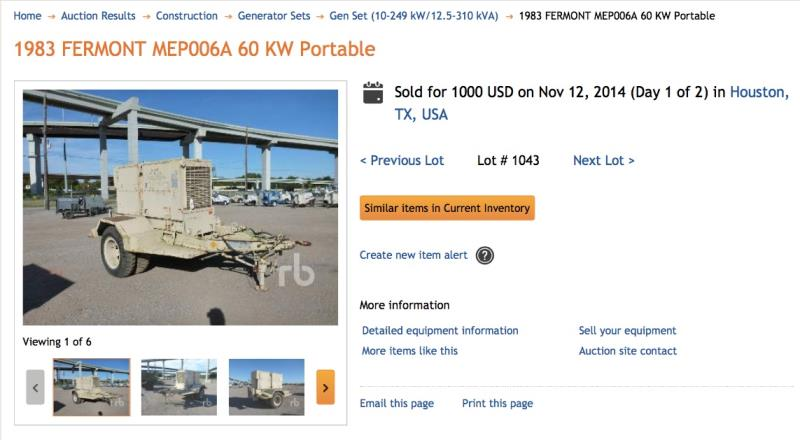Go to the Previous Lot
Viewport: 800px width, 440px height.
(402, 160)
